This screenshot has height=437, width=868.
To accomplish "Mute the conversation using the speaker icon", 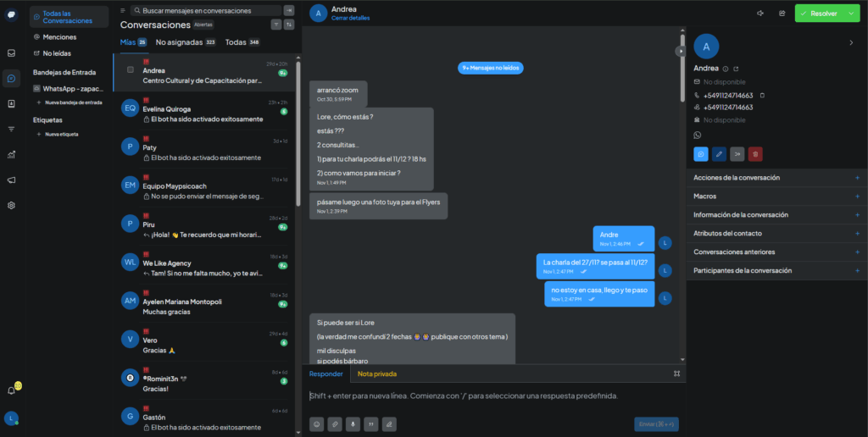I will tap(759, 13).
